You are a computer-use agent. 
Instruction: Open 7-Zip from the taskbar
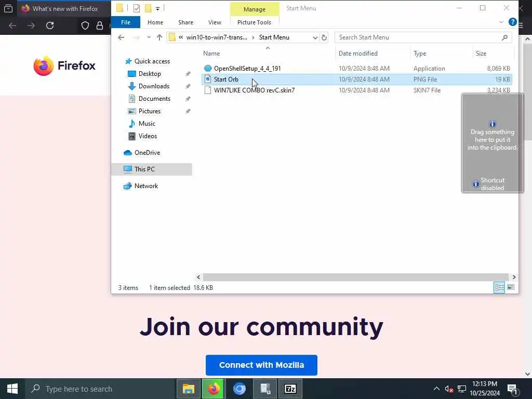coord(290,389)
